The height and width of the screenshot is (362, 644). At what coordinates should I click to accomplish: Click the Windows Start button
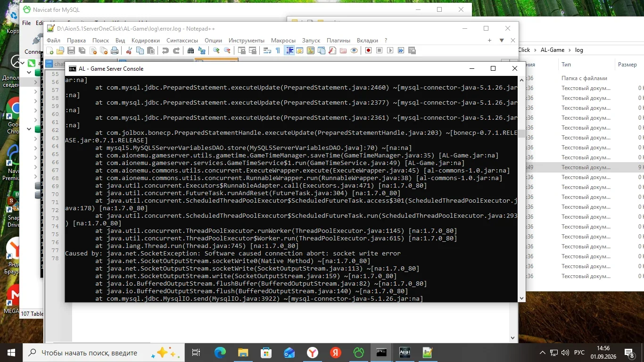click(11, 353)
